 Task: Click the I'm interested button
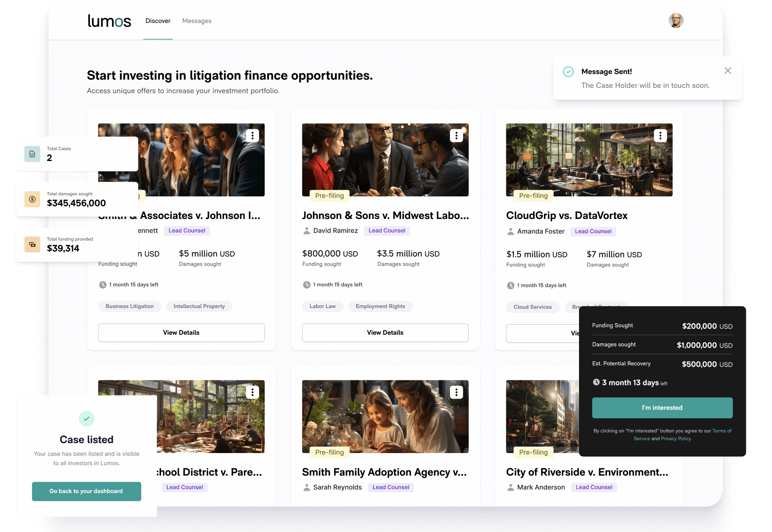(x=662, y=408)
